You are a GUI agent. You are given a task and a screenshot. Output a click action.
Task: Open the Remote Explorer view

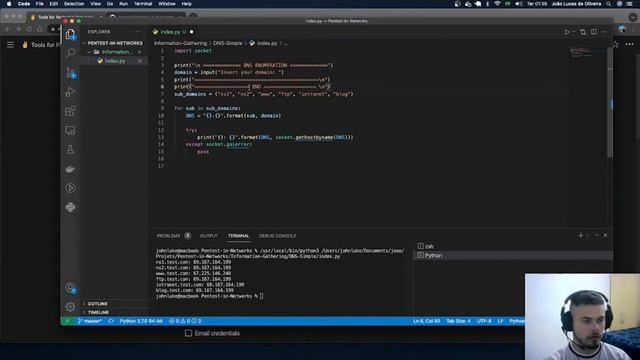coord(70,131)
